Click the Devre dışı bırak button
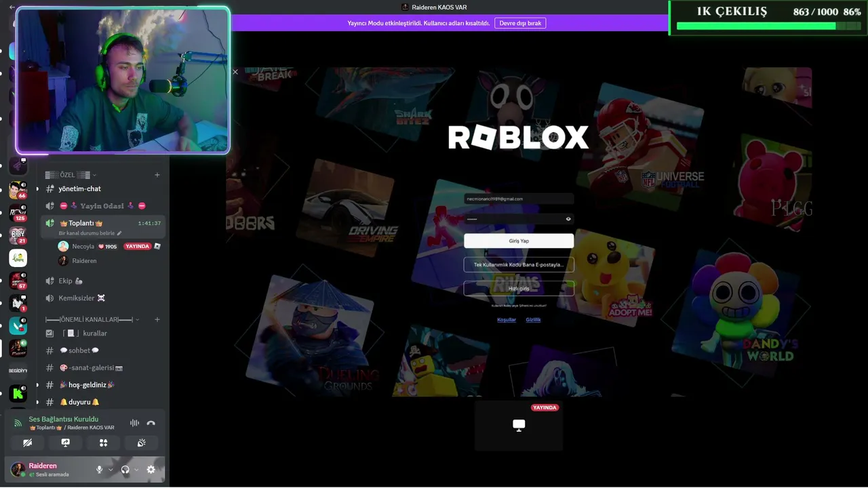Viewport: 868px width, 488px height. 520,23
